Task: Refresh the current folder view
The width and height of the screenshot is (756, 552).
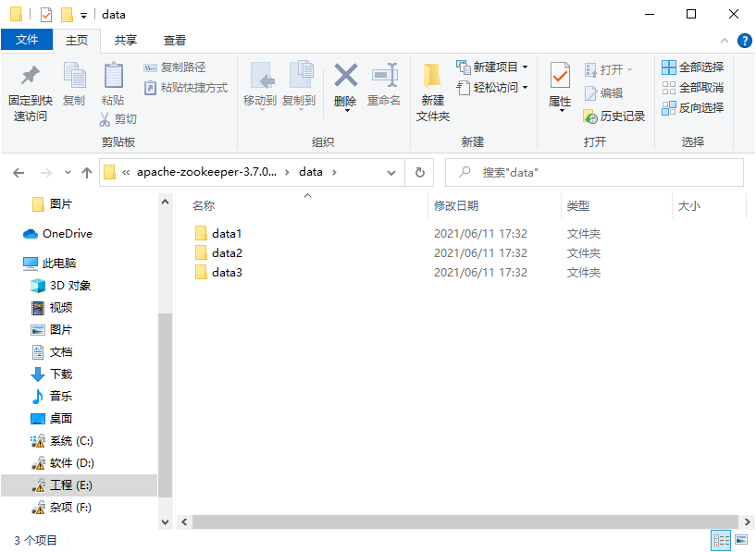Action: click(x=419, y=172)
